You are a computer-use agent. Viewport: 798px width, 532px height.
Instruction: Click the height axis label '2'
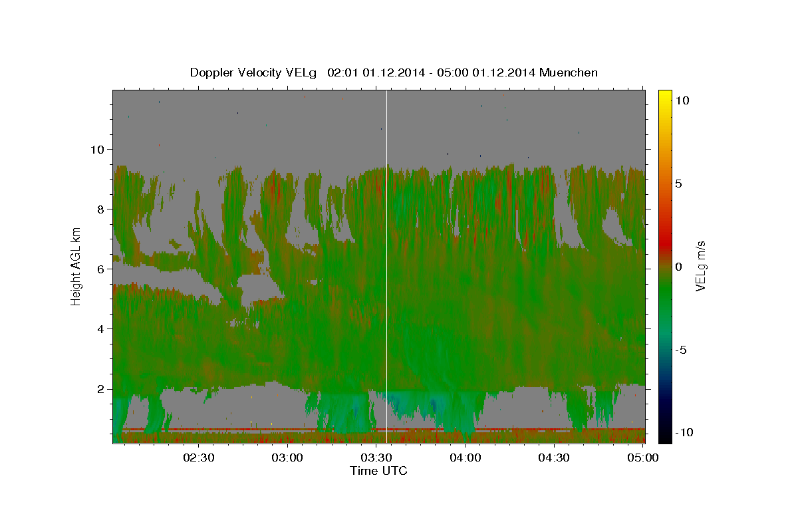click(x=100, y=388)
